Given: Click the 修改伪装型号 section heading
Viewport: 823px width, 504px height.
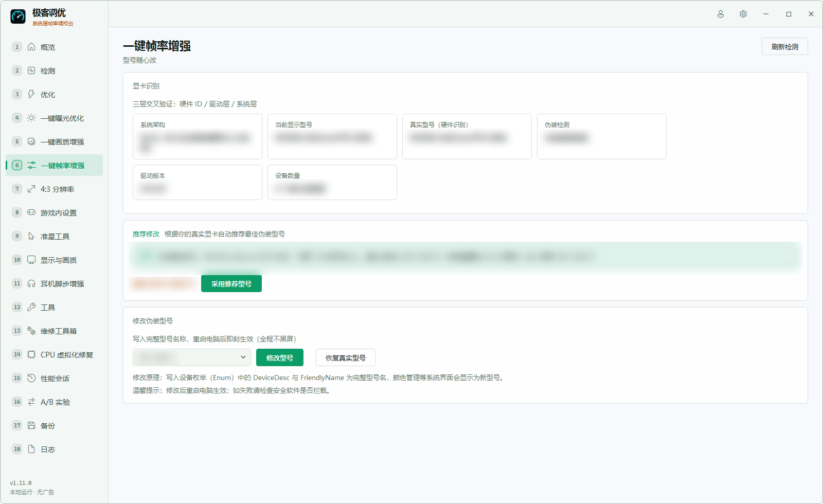Looking at the screenshot, I should [x=153, y=321].
